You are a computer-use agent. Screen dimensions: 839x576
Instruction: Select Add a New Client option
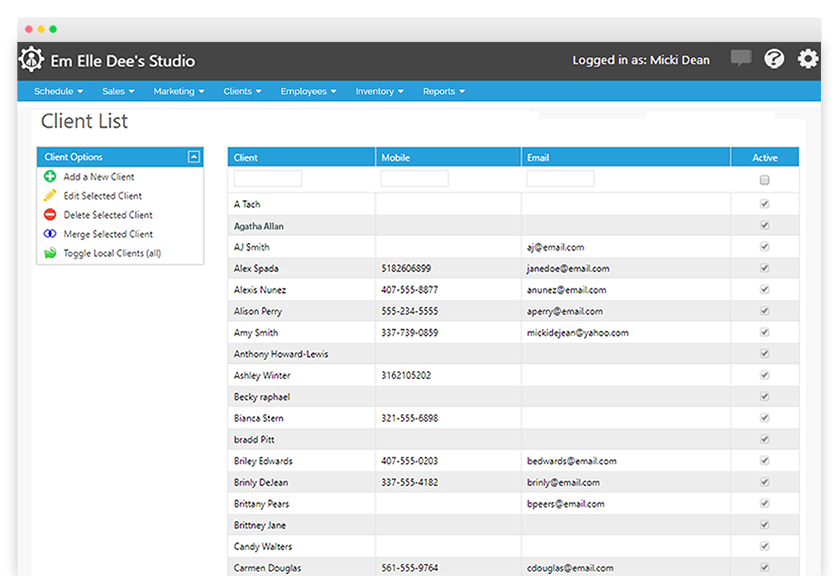point(99,177)
